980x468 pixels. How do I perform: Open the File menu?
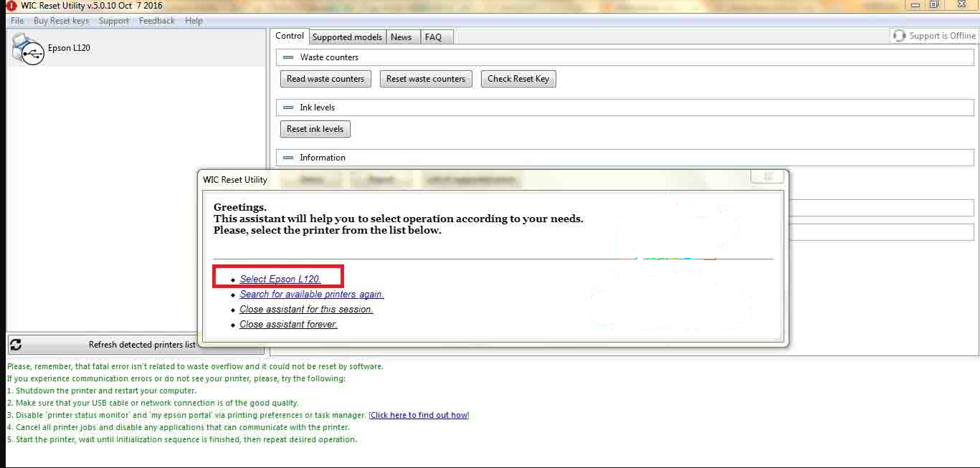(17, 21)
